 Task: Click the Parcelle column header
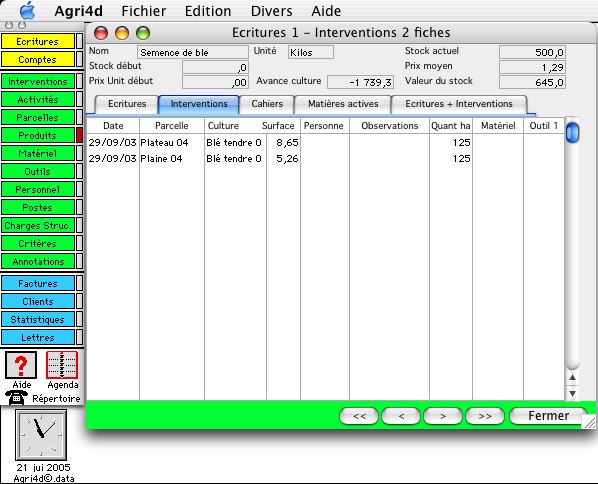coord(172,126)
